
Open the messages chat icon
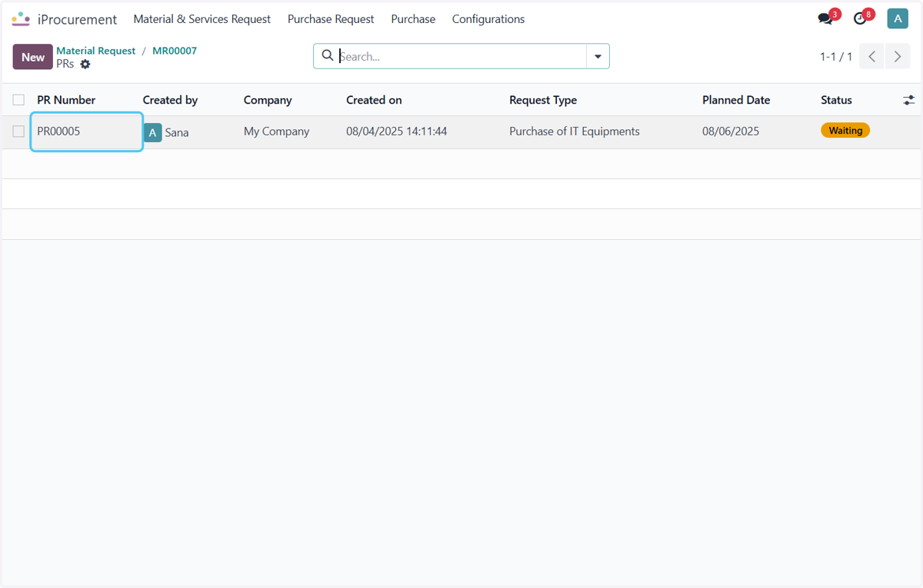825,19
